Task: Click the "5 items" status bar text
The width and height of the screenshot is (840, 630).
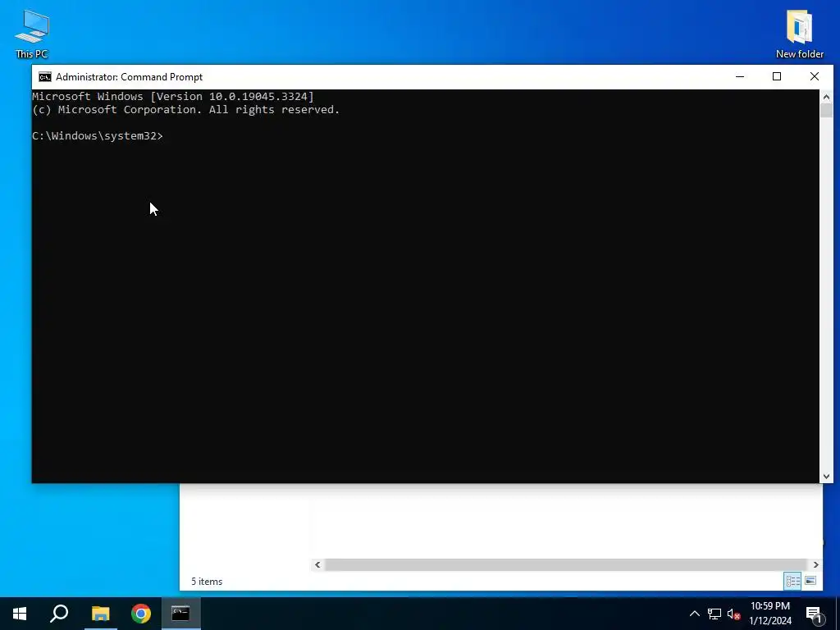Action: click(207, 582)
